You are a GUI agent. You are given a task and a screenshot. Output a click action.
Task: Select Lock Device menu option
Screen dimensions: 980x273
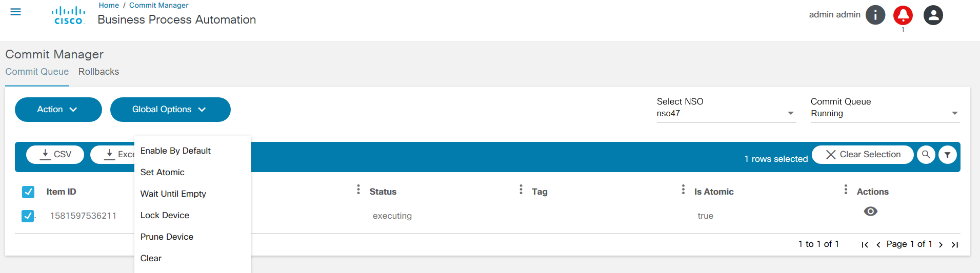coord(165,215)
